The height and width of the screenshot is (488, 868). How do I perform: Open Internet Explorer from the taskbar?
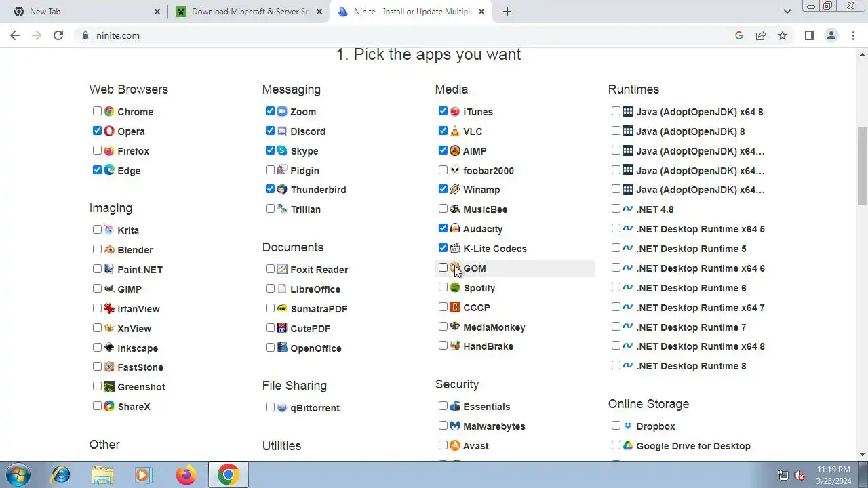coord(60,474)
